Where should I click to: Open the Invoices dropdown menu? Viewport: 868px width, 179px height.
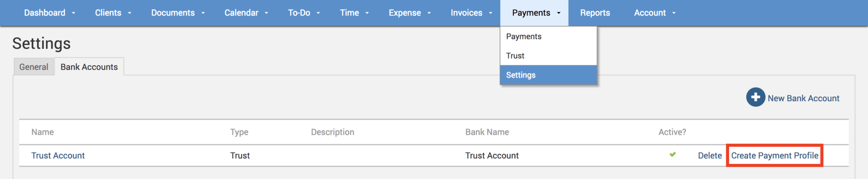tap(471, 13)
